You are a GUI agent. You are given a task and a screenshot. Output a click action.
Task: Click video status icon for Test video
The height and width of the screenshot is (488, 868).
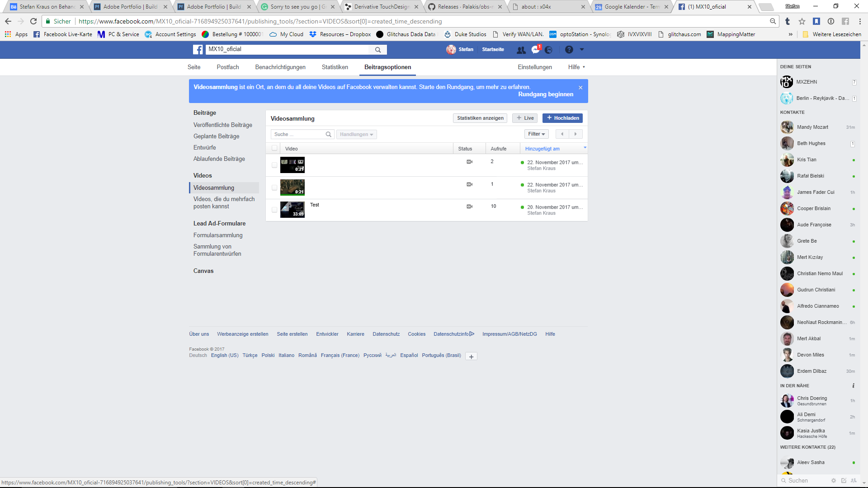[469, 206]
